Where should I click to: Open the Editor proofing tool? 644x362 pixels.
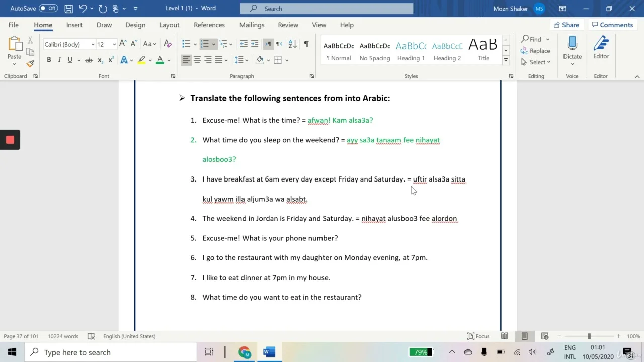coord(601,49)
